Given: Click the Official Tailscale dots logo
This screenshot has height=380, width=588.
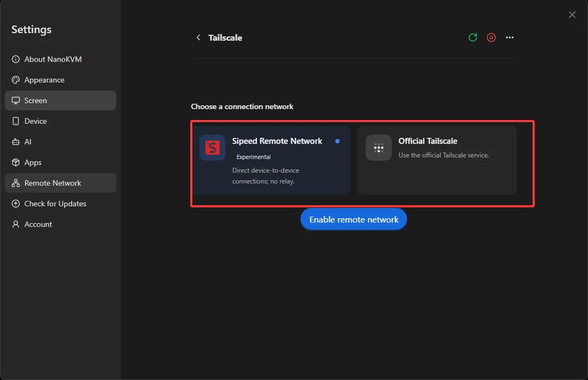Looking at the screenshot, I should 379,148.
